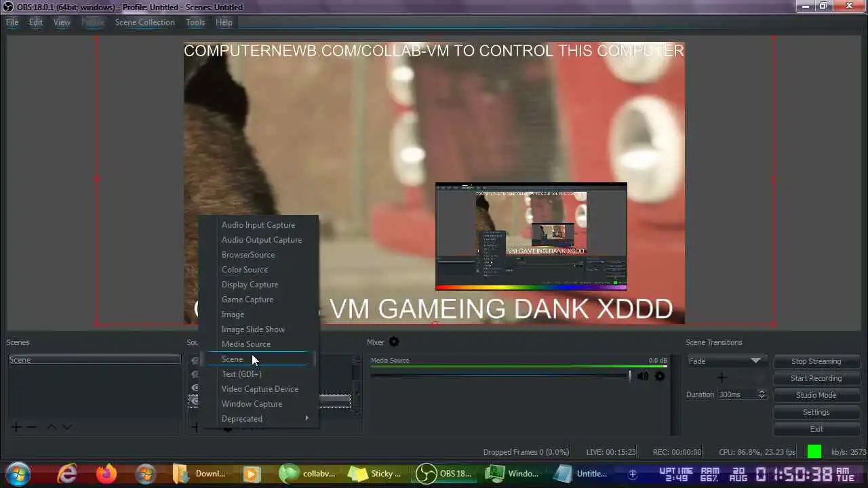The height and width of the screenshot is (488, 868).
Task: Expand the Deprecated submenu
Action: (x=258, y=419)
